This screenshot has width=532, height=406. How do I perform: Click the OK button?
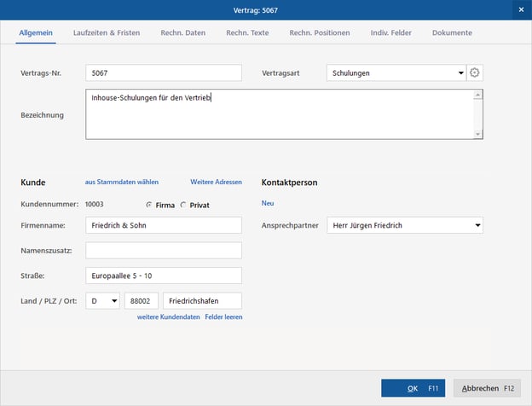[413, 388]
